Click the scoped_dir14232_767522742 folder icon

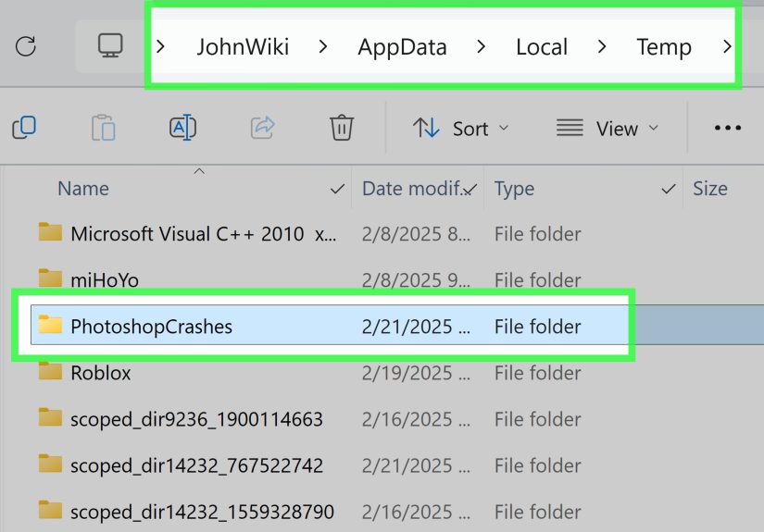coord(50,463)
